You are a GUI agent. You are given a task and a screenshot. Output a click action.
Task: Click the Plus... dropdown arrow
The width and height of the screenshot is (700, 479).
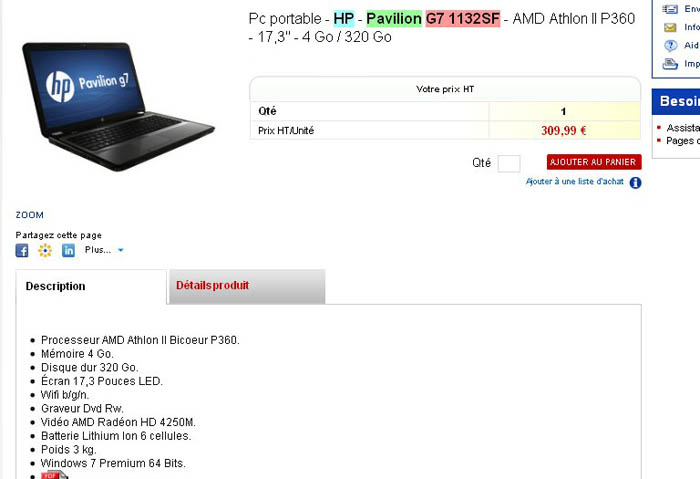tap(121, 250)
